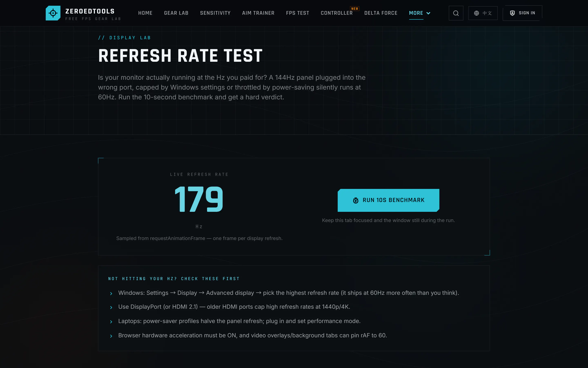Click 'Keep this tab focused' hint text
The width and height of the screenshot is (588, 368).
388,220
